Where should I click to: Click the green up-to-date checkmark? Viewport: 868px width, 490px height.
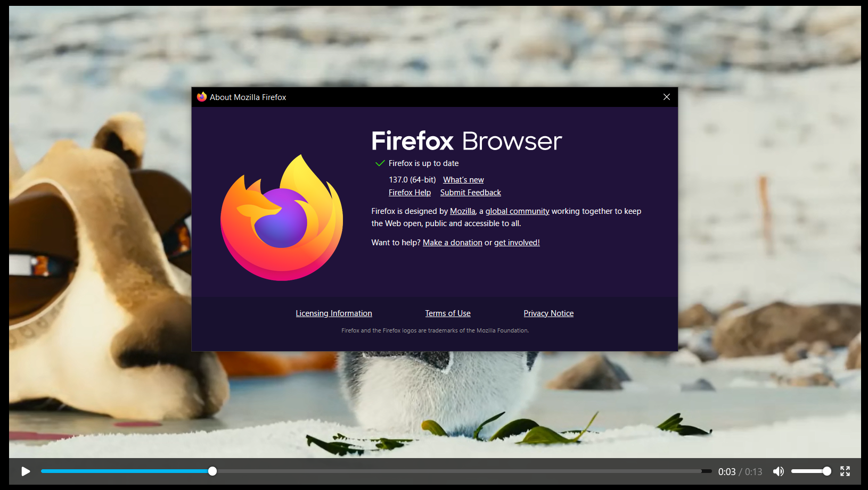380,163
